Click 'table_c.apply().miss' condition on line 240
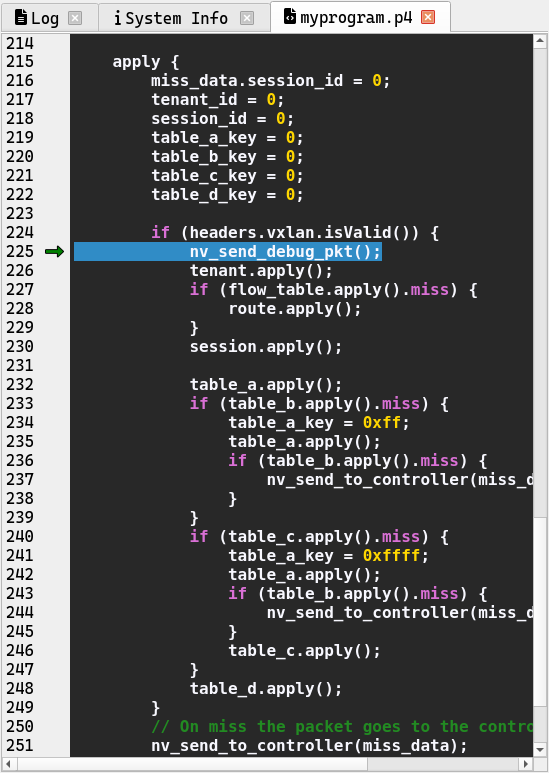 [324, 537]
